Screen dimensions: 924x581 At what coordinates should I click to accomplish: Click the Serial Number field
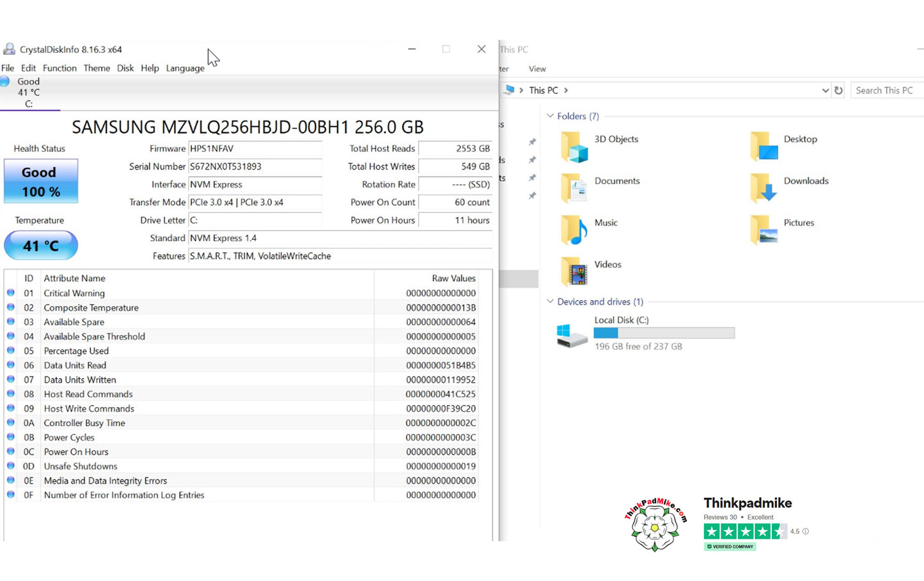tap(255, 166)
